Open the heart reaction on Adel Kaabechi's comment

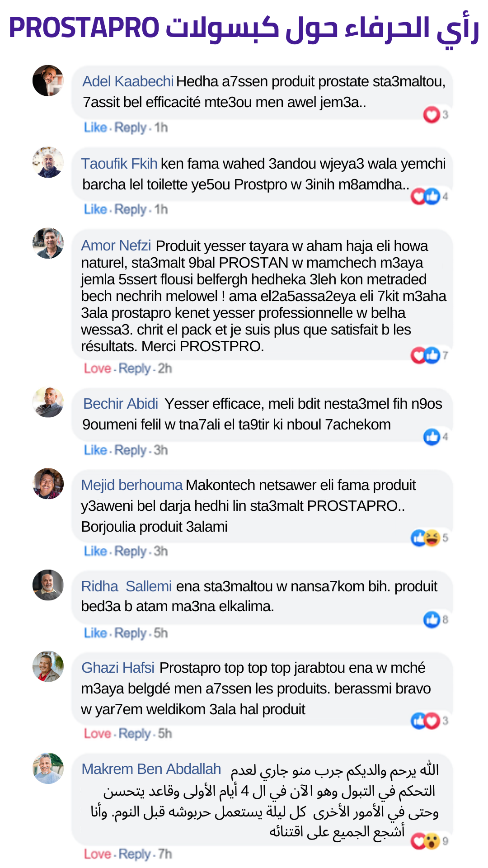point(431,114)
